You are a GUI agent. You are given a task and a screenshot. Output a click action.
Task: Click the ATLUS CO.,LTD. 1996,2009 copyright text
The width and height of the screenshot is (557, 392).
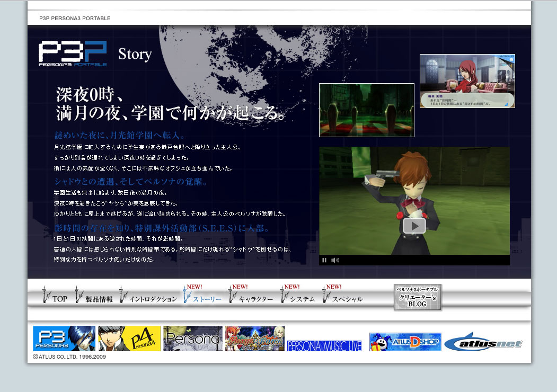point(69,357)
